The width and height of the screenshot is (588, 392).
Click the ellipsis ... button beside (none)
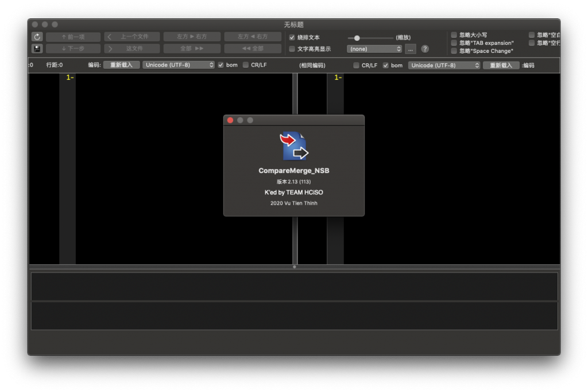click(410, 49)
